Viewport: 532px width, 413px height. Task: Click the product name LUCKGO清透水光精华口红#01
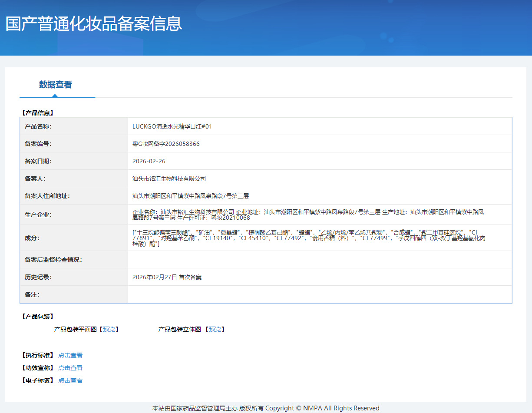(172, 126)
